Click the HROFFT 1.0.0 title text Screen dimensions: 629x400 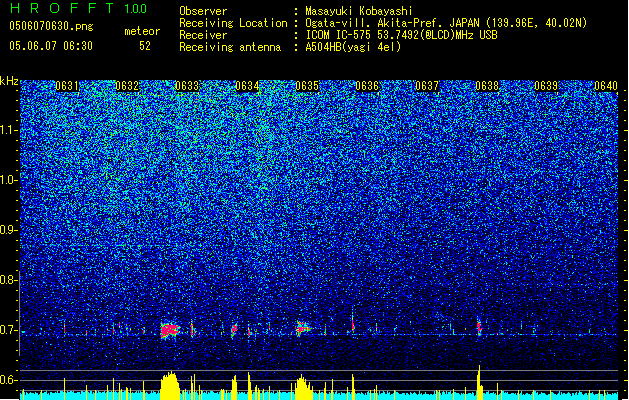click(x=78, y=8)
